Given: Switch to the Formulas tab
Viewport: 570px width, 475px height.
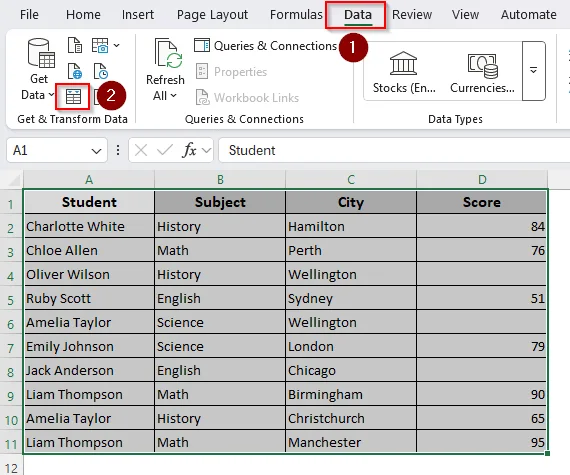Looking at the screenshot, I should coord(296,15).
